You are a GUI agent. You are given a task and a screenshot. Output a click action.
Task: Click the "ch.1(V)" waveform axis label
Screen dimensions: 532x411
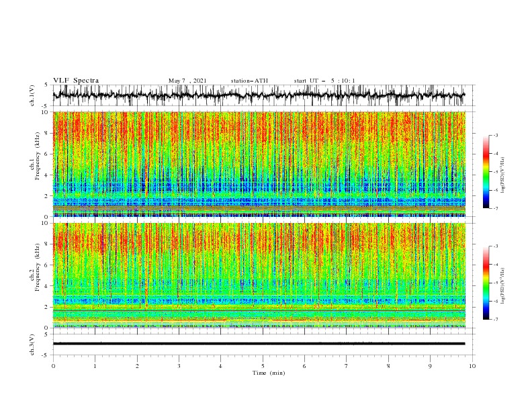[32, 95]
